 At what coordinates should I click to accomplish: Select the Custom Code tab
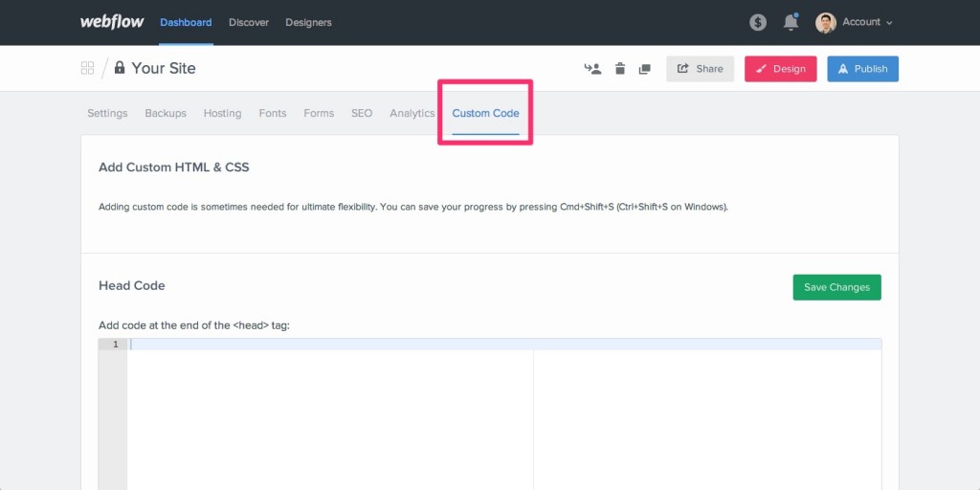485,113
